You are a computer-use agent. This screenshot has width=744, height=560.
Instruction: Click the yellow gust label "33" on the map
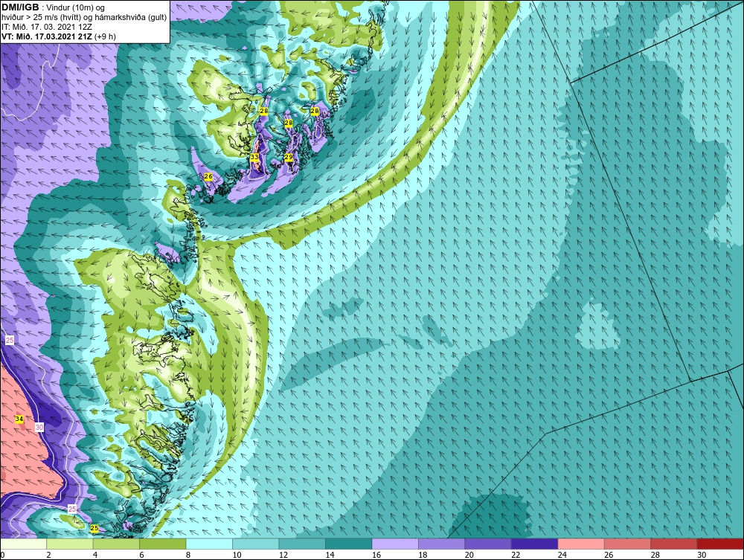coord(254,157)
